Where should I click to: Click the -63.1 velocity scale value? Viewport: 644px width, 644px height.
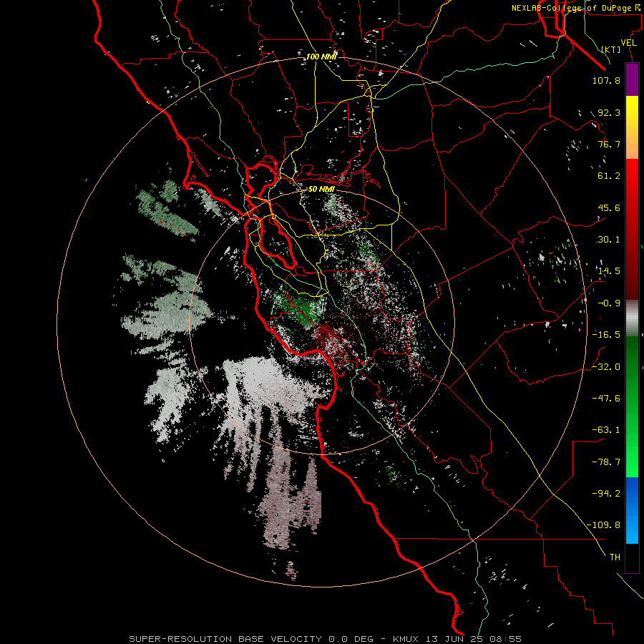click(x=606, y=430)
